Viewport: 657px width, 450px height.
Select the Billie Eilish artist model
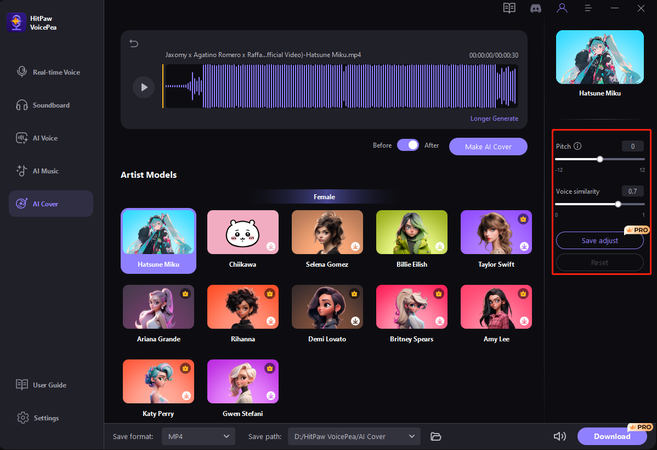pyautogui.click(x=412, y=239)
